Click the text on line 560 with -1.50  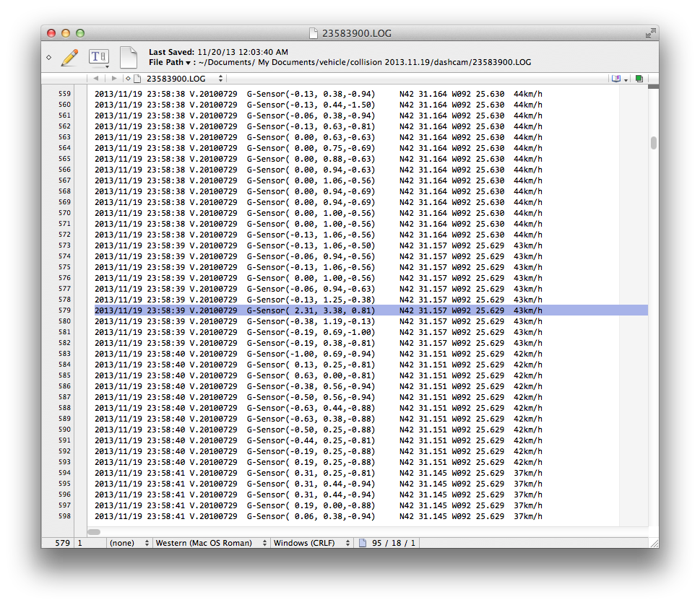point(319,105)
